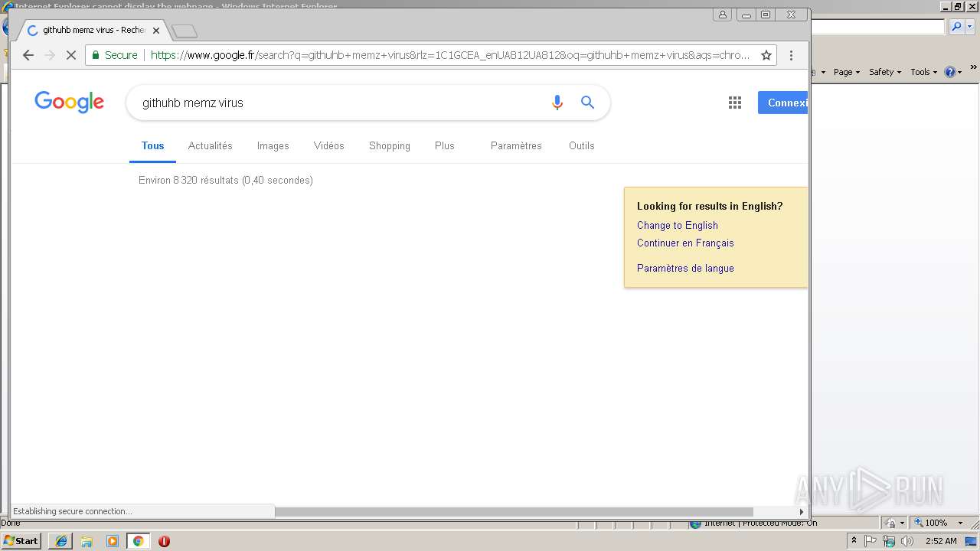Stop loading the page with X button

(x=70, y=55)
